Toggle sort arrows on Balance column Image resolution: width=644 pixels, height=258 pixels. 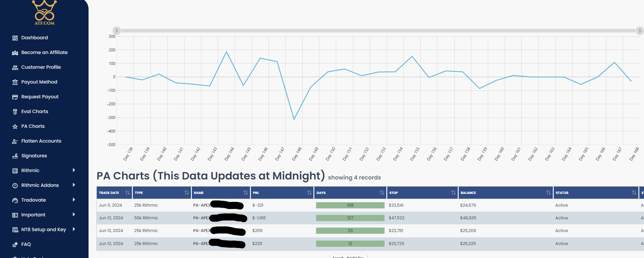pos(548,193)
